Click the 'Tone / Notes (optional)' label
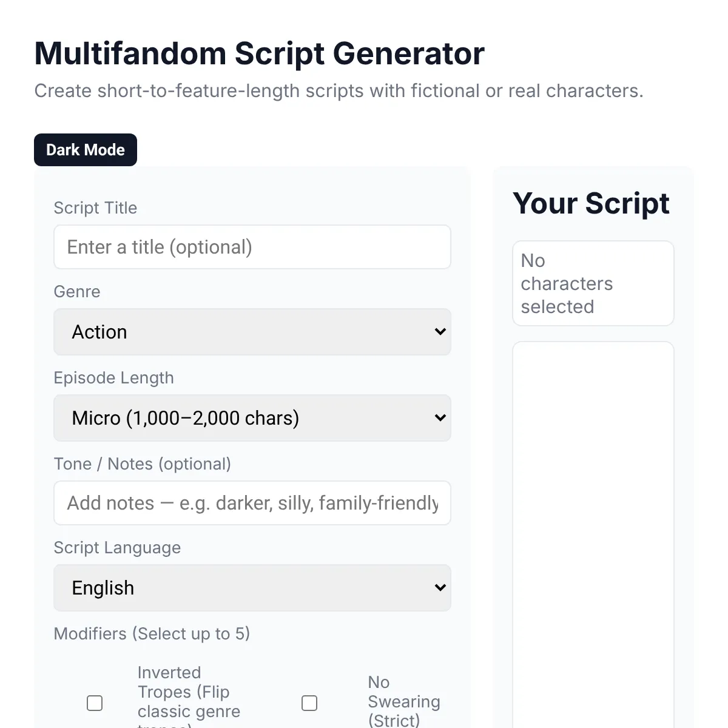Image resolution: width=728 pixels, height=728 pixels. (142, 464)
